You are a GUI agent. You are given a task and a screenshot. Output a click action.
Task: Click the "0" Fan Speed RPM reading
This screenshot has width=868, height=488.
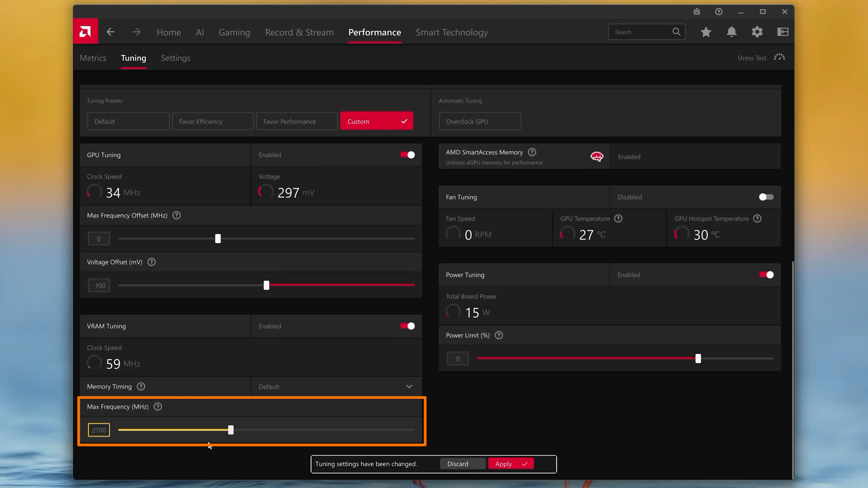coord(468,235)
